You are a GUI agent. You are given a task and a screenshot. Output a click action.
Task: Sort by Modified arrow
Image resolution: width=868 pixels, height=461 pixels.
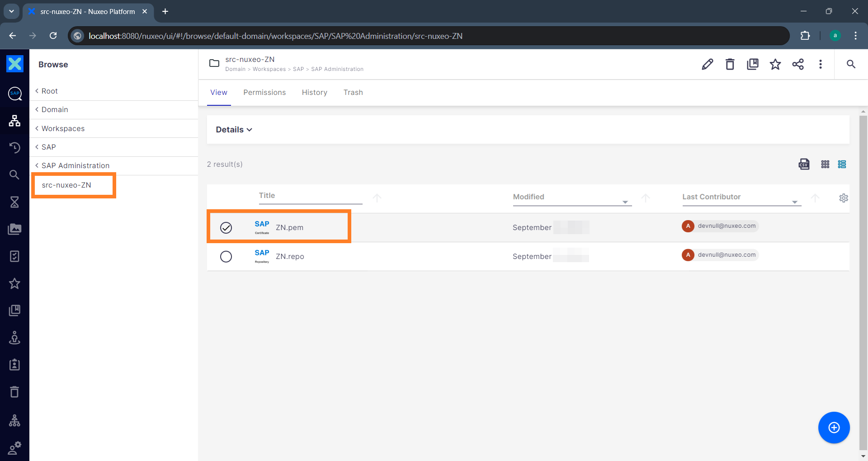[x=646, y=198]
